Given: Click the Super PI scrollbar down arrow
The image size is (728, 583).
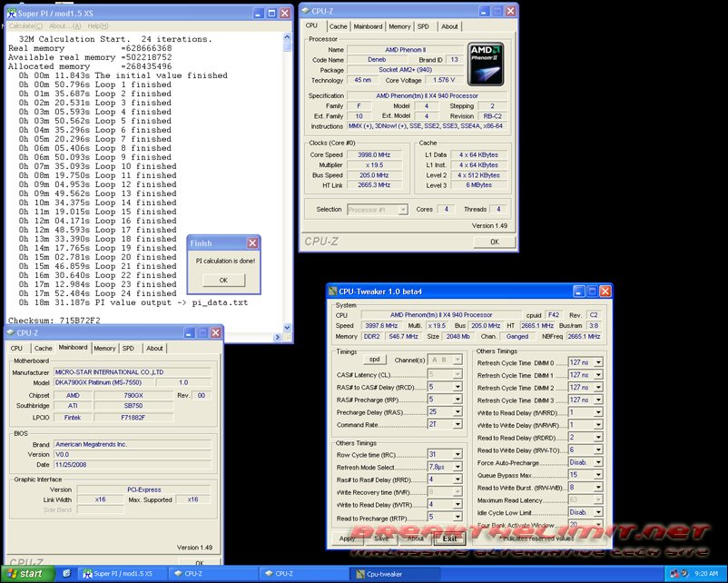Looking at the screenshot, I should click(x=287, y=328).
